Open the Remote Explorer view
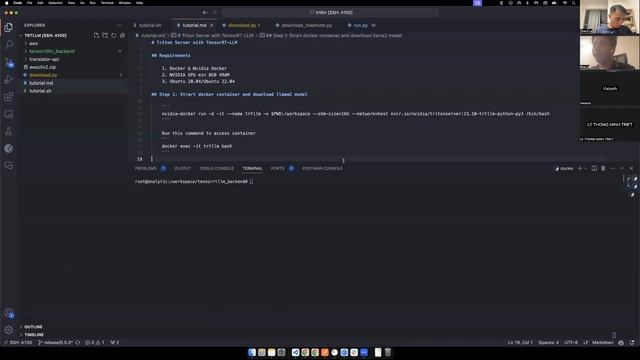 (9, 114)
